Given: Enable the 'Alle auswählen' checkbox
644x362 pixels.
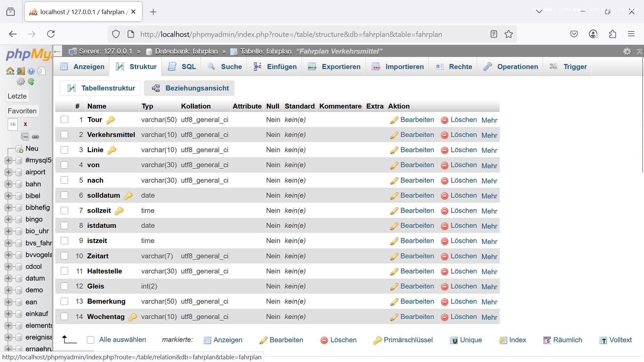Looking at the screenshot, I should pyautogui.click(x=91, y=340).
